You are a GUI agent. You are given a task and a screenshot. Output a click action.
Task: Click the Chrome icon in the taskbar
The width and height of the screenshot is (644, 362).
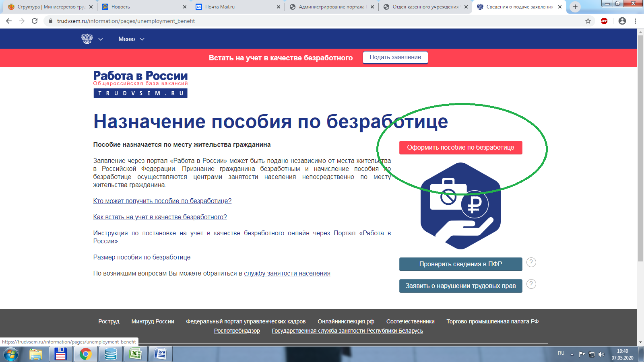[85, 354]
